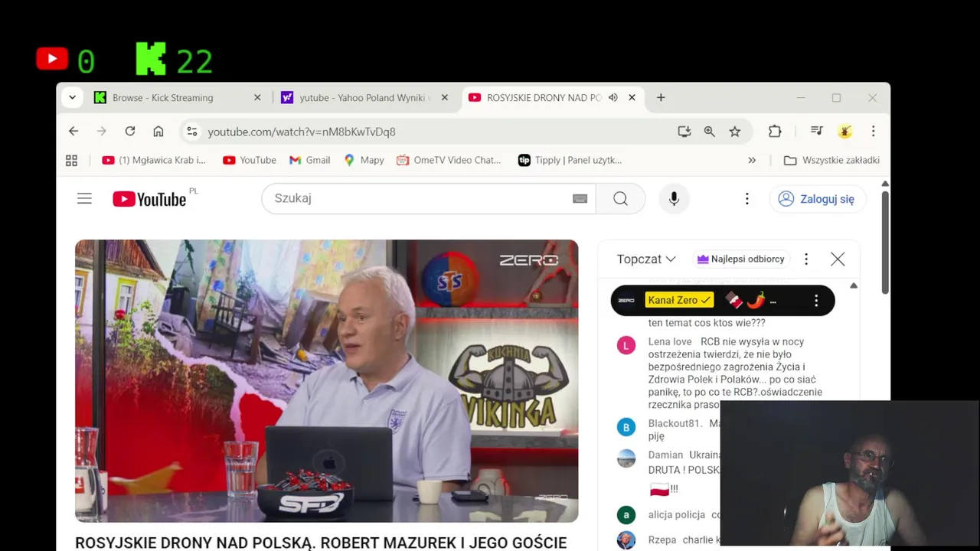
Task: Open the chat options three-dot menu
Action: [x=806, y=259]
